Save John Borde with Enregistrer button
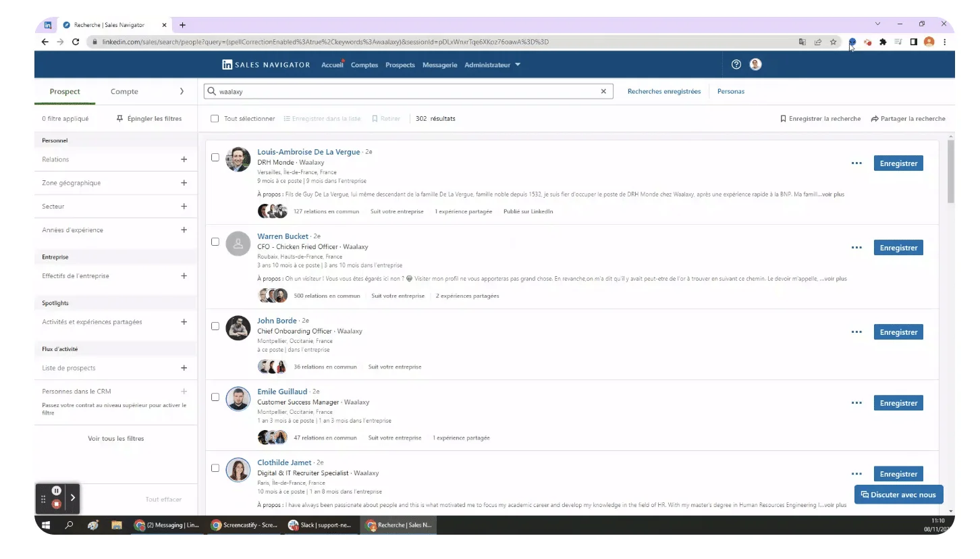This screenshot has width=980, height=559. (898, 332)
